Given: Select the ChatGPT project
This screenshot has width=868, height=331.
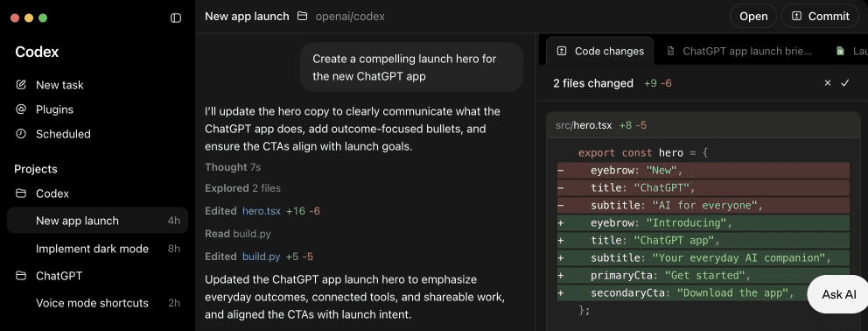Looking at the screenshot, I should coord(59,276).
